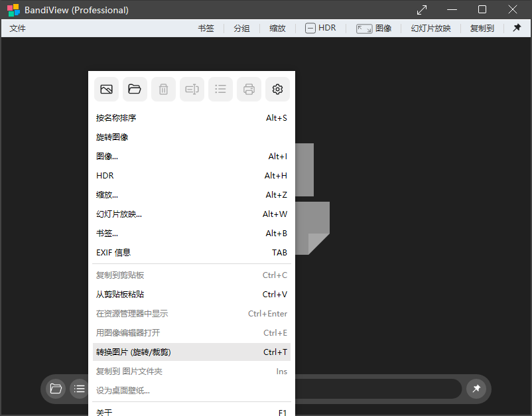The width and height of the screenshot is (532, 416).
Task: Open settings via the gear icon
Action: pyautogui.click(x=277, y=90)
